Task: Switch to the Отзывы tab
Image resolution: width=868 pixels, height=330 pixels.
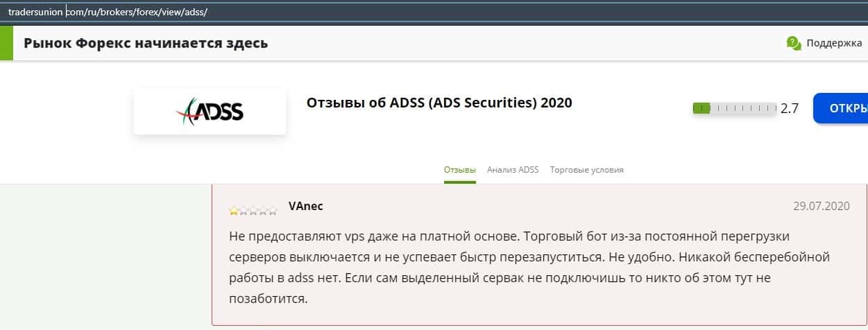Action: (459, 170)
